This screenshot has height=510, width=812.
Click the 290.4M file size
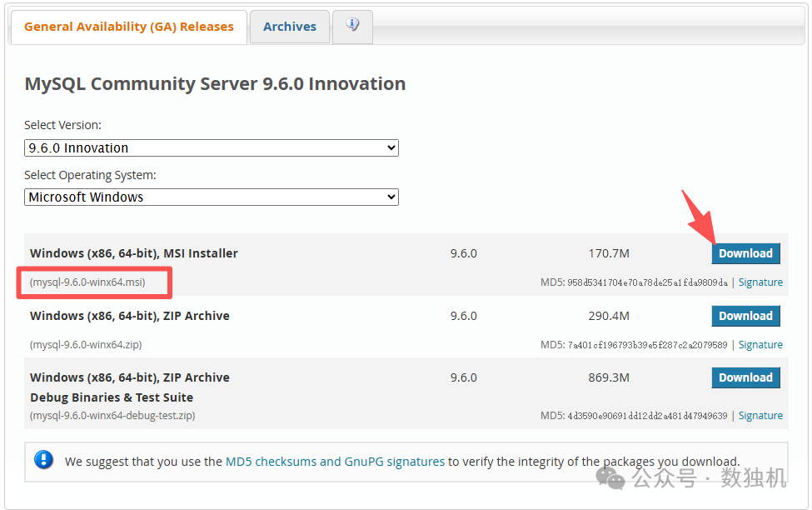point(609,316)
